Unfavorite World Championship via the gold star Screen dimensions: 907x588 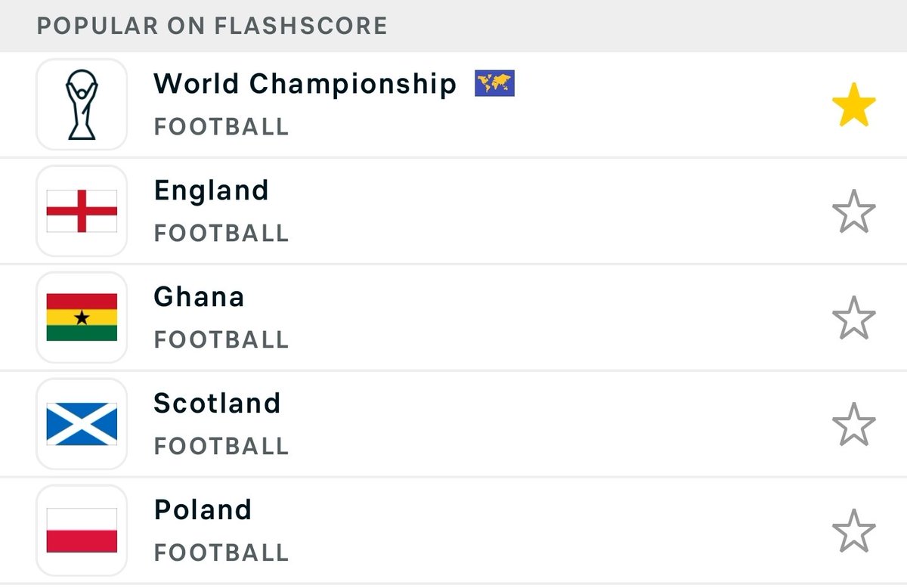[853, 104]
